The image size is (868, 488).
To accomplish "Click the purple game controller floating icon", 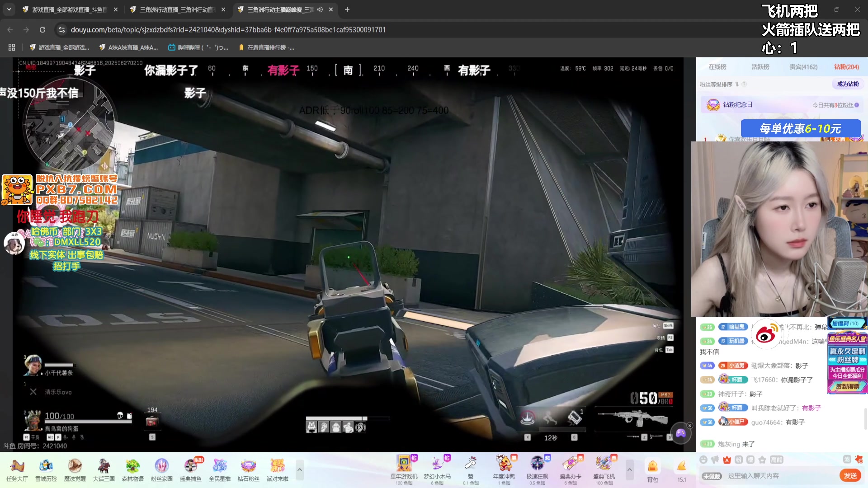I will point(680,434).
